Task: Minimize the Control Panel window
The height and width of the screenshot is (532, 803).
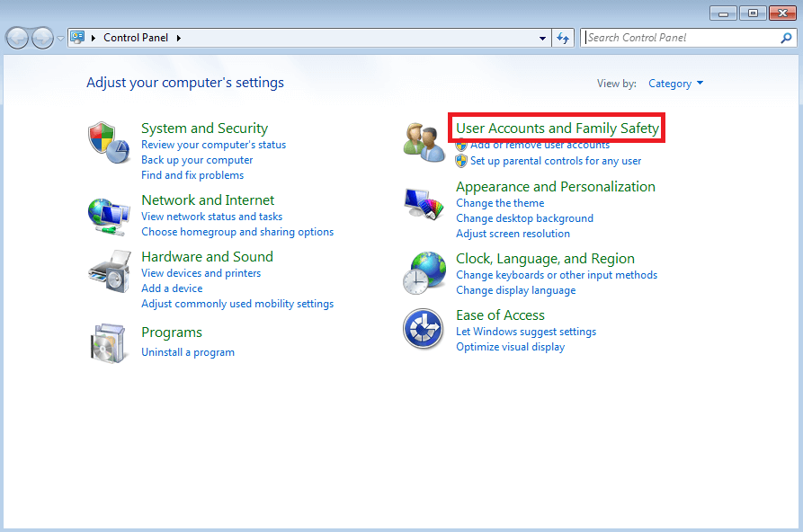Action: (723, 13)
